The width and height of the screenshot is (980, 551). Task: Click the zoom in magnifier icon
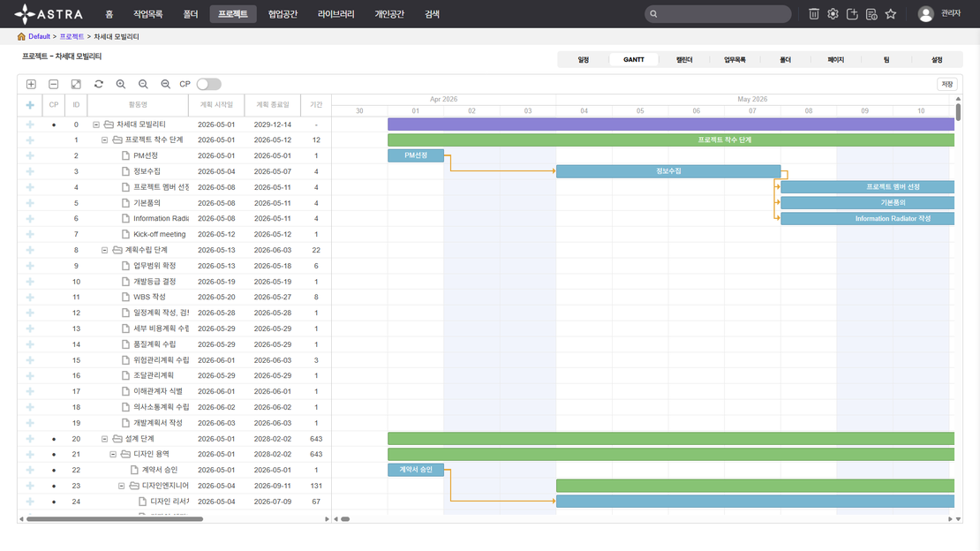tap(121, 84)
